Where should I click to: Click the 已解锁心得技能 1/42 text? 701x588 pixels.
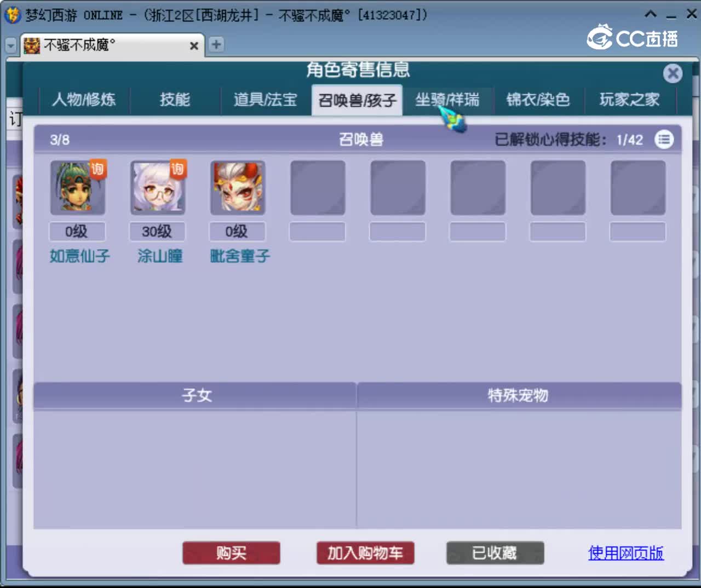[x=568, y=140]
